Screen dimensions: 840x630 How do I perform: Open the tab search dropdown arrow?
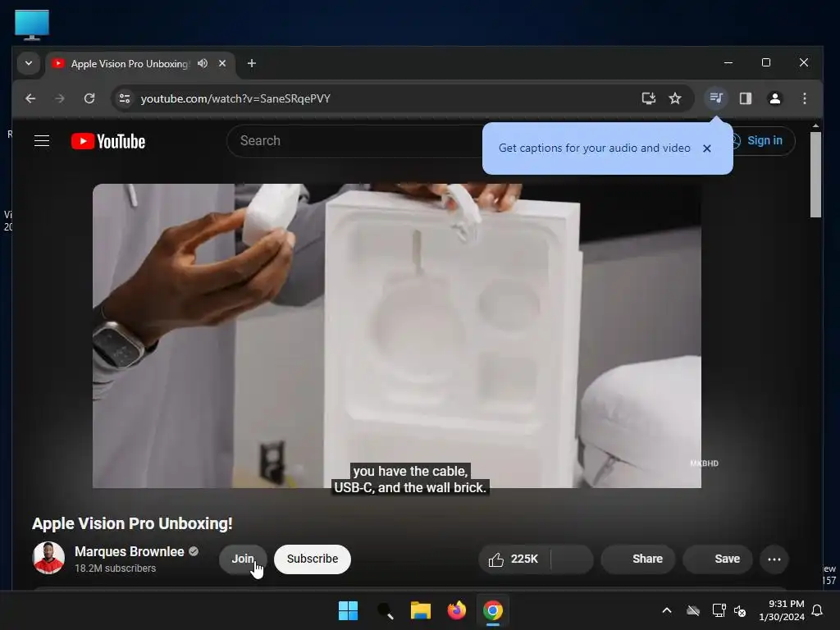(29, 63)
